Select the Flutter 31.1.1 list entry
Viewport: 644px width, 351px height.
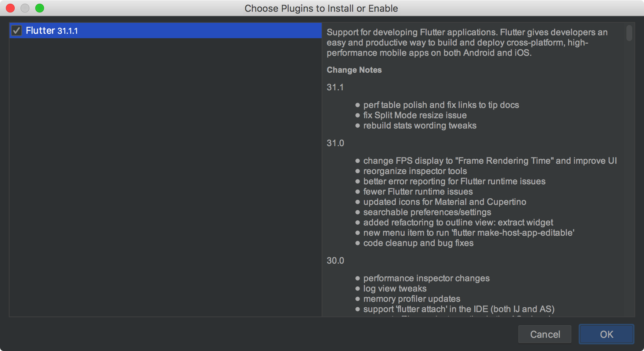tap(166, 30)
